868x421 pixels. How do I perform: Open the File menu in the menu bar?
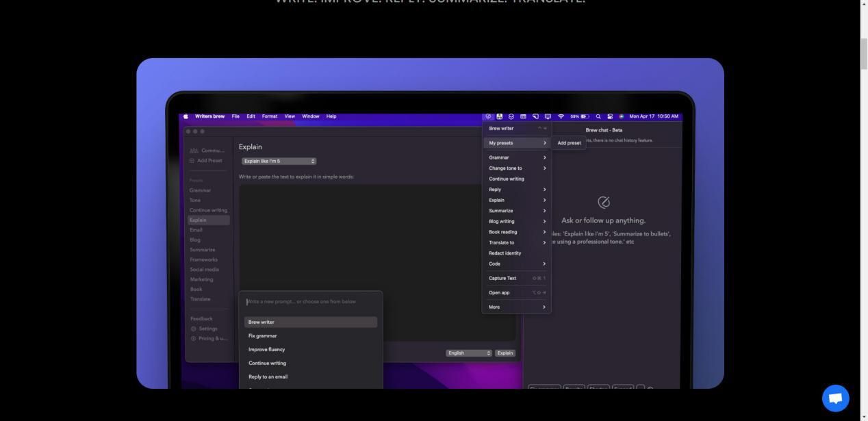[x=235, y=116]
